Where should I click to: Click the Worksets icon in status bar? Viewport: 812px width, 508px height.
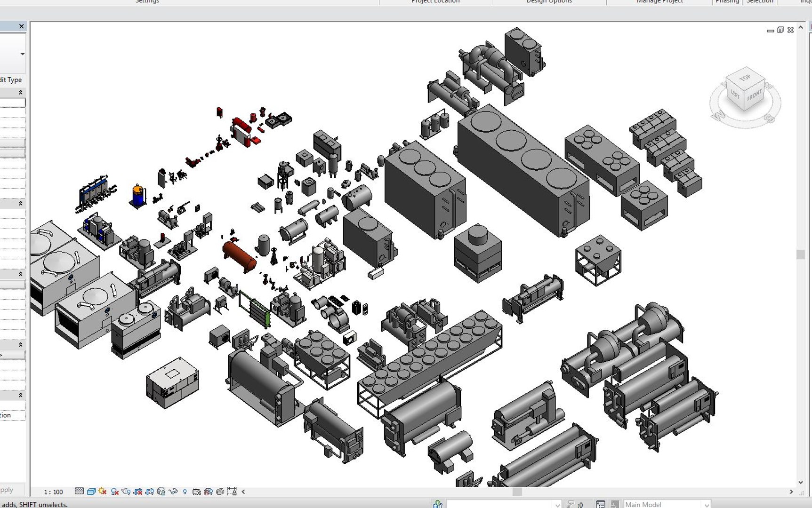pos(438,504)
